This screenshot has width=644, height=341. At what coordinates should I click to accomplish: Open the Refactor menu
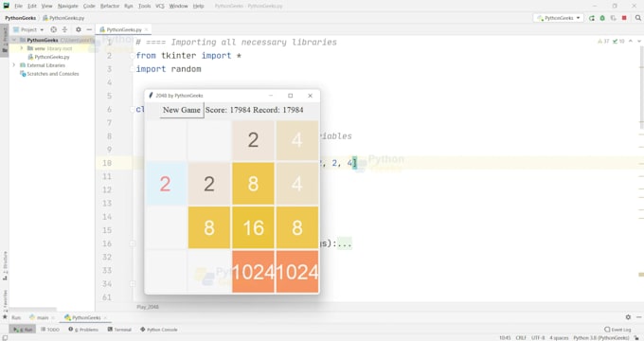[x=110, y=6]
